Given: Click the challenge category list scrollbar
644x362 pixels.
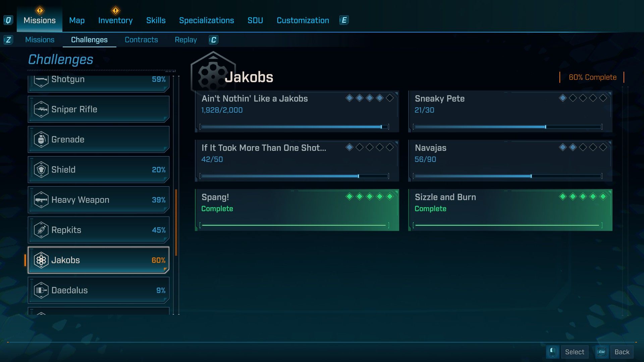Looking at the screenshot, I should (176, 222).
